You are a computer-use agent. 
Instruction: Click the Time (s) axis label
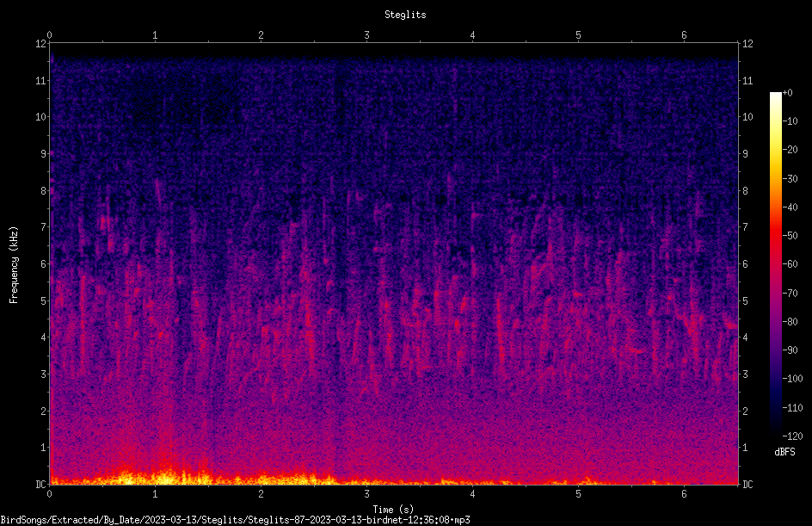[x=393, y=510]
